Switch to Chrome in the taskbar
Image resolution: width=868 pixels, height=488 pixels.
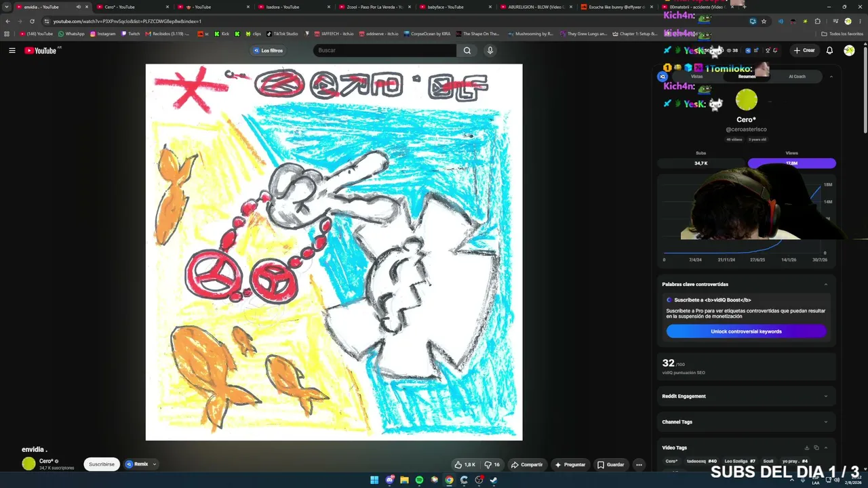[x=449, y=480]
